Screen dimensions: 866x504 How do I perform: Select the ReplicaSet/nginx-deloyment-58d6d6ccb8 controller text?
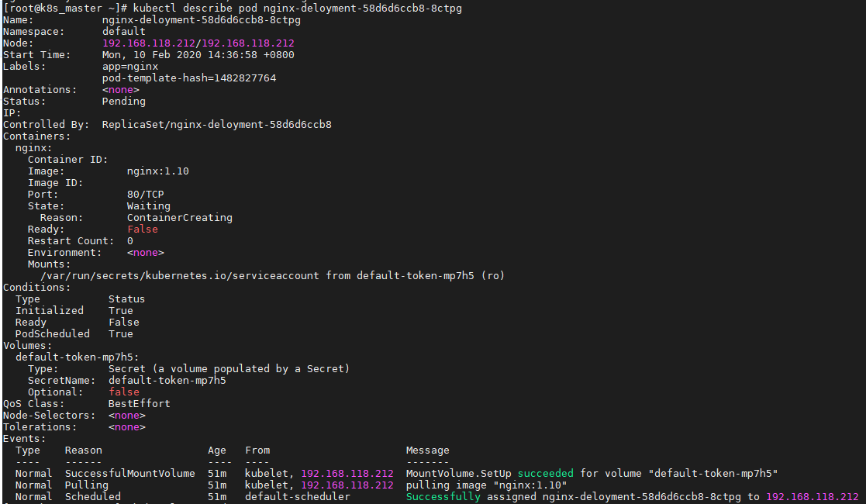point(216,125)
